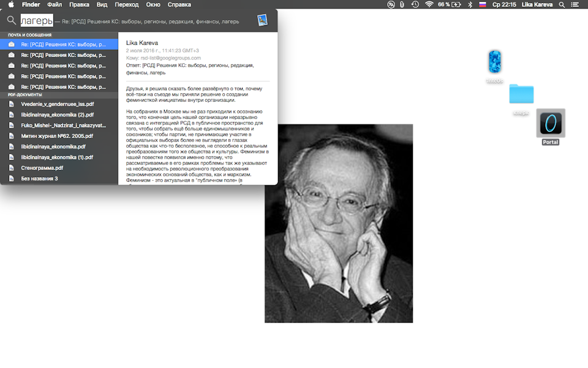Click the Wi-Fi status icon
Screen dimensions: 588x368
(429, 4)
